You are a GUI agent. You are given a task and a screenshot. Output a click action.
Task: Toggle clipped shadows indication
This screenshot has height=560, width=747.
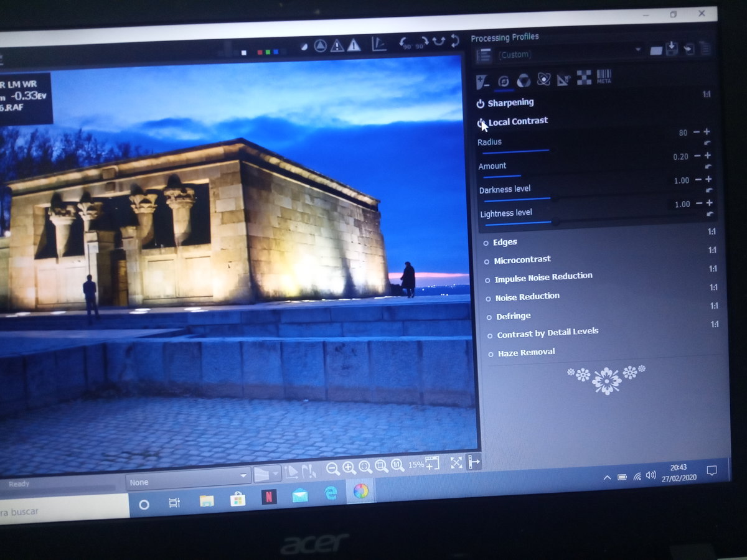337,45
